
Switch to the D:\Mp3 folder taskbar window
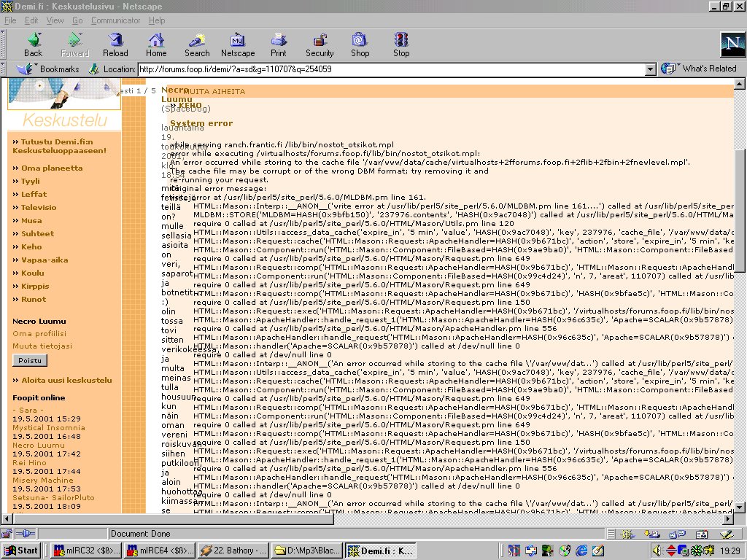pyautogui.click(x=307, y=551)
